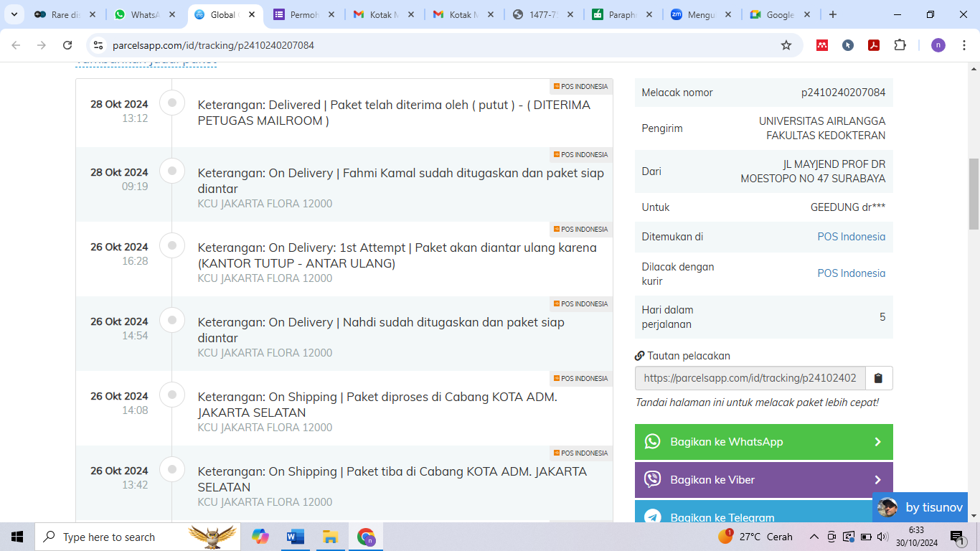
Task: Click the page vertical scrollbar
Action: (974, 194)
